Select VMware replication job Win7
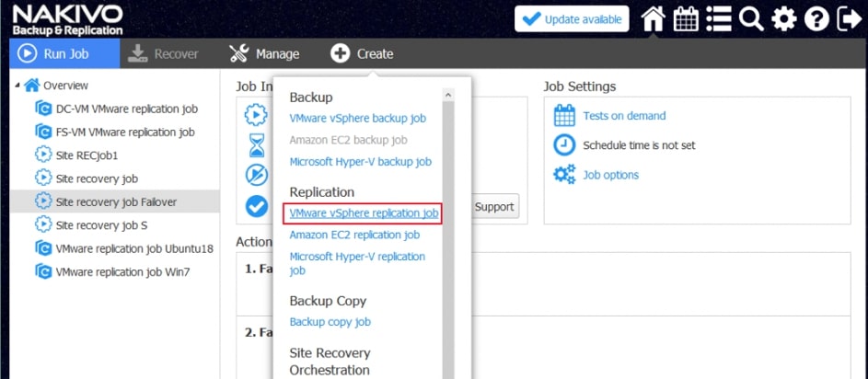 tap(123, 271)
